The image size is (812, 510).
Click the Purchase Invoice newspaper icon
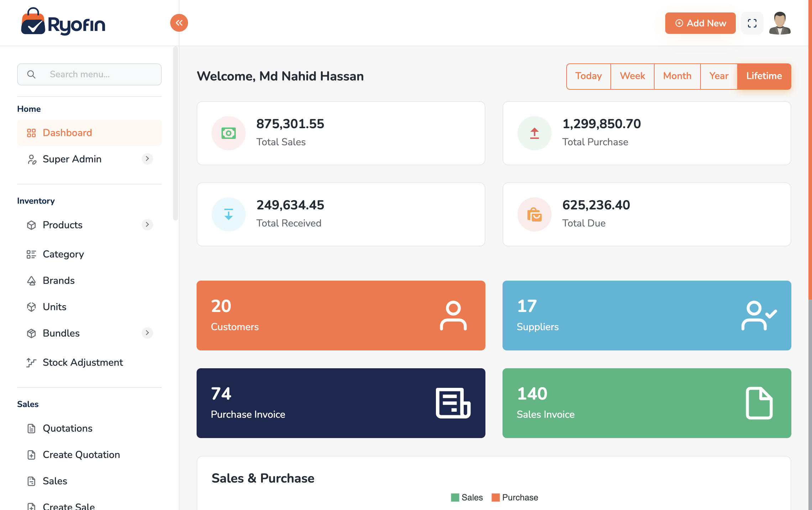453,403
